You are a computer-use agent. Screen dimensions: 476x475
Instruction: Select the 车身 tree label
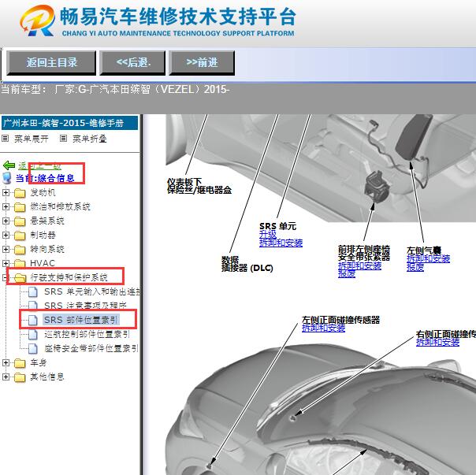[39, 362]
